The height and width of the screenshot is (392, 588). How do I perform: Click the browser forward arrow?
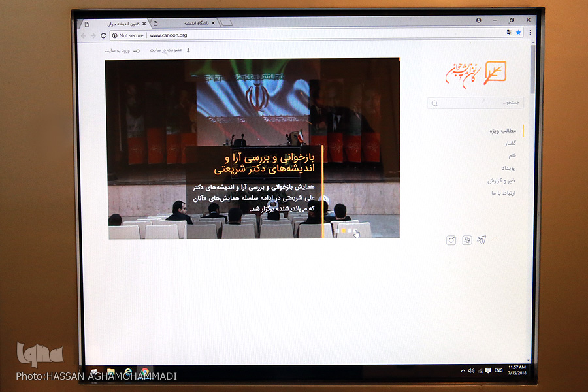click(x=93, y=36)
